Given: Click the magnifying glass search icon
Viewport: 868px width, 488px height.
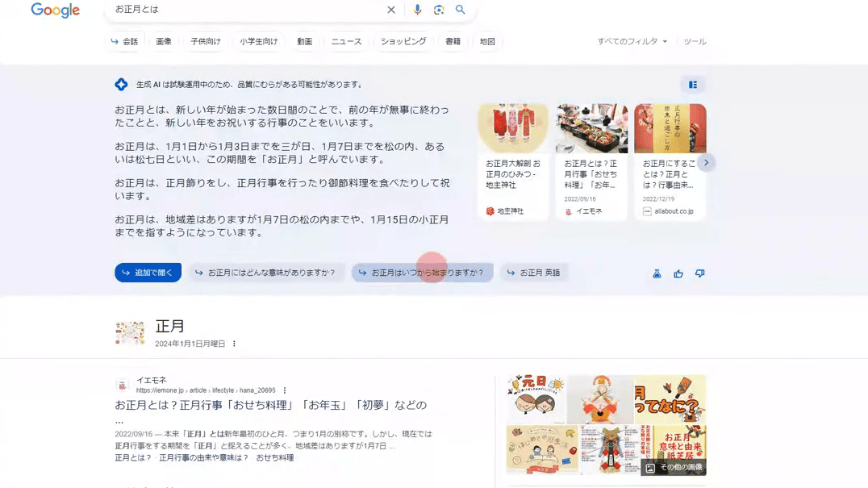Looking at the screenshot, I should pos(460,10).
